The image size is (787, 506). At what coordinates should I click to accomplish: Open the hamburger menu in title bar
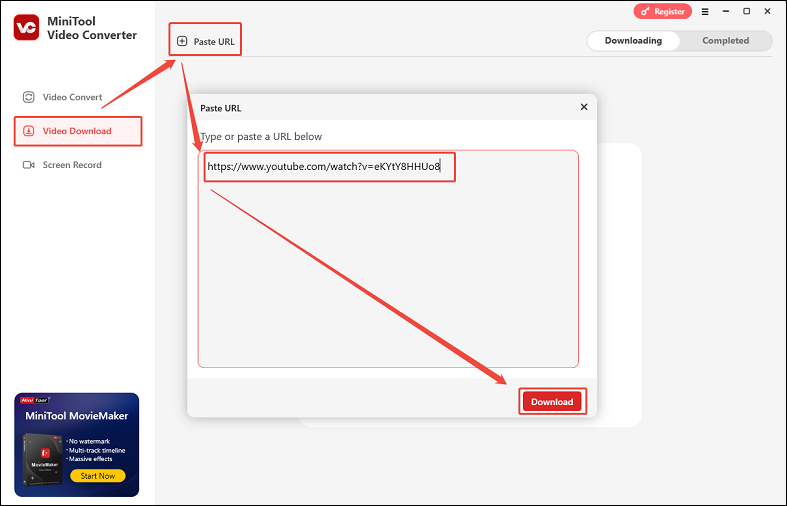pyautogui.click(x=705, y=12)
